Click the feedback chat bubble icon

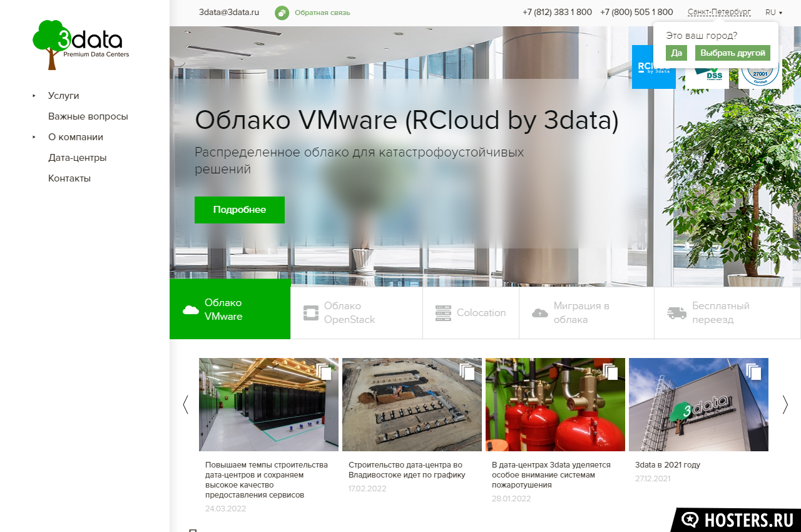click(x=282, y=13)
